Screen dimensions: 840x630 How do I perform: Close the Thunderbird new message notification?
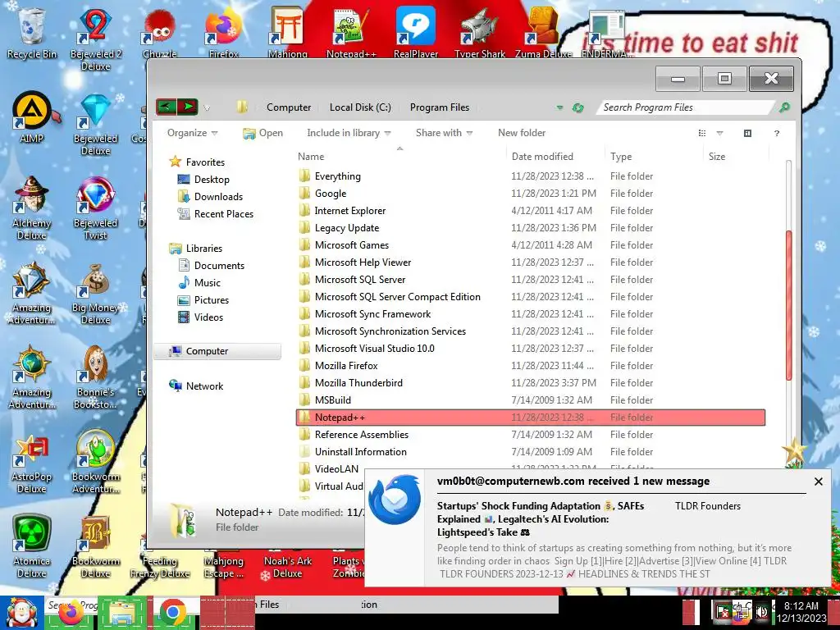click(x=818, y=482)
